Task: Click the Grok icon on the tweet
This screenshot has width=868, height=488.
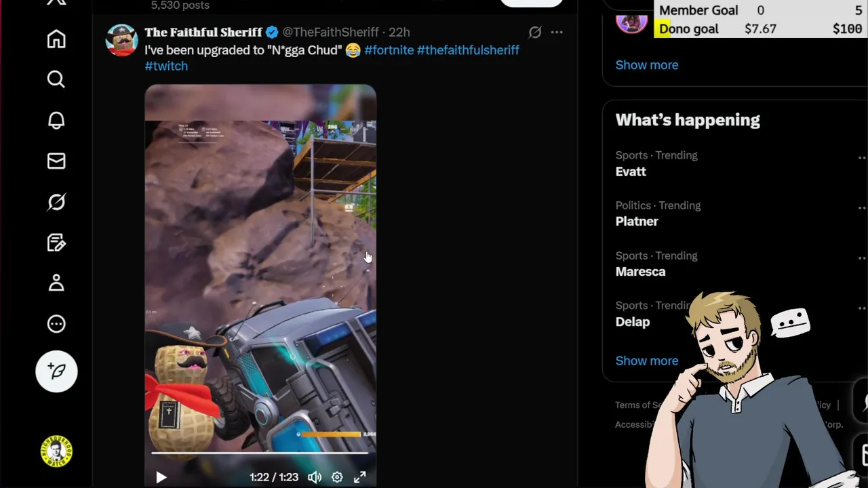Action: pyautogui.click(x=535, y=32)
